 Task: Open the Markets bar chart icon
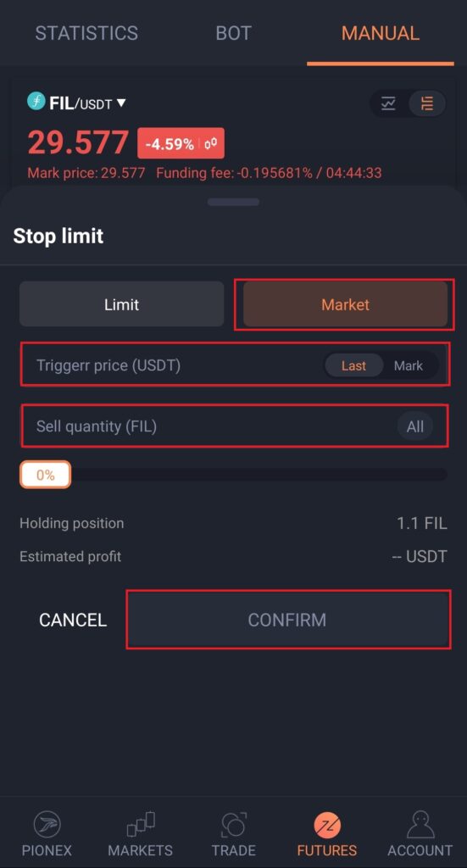[141, 824]
